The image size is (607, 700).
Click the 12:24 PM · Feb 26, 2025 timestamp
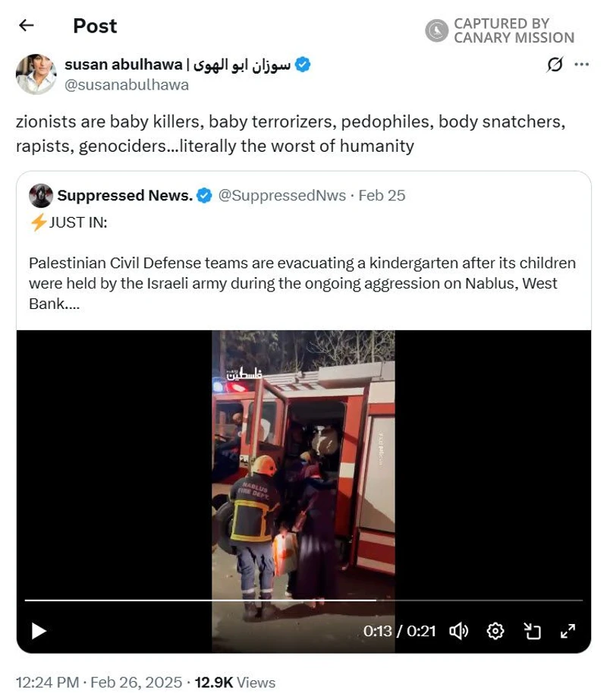(x=99, y=682)
